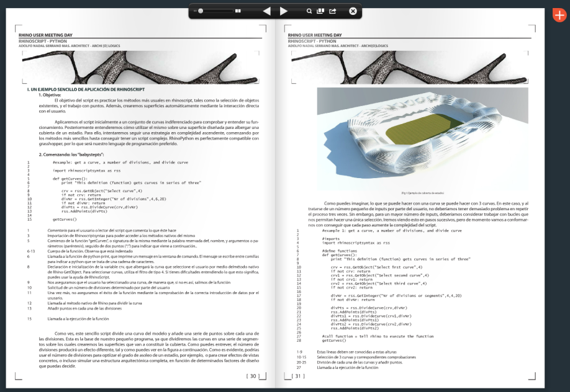Click the '1. Objetivo:' subheading

click(50, 95)
